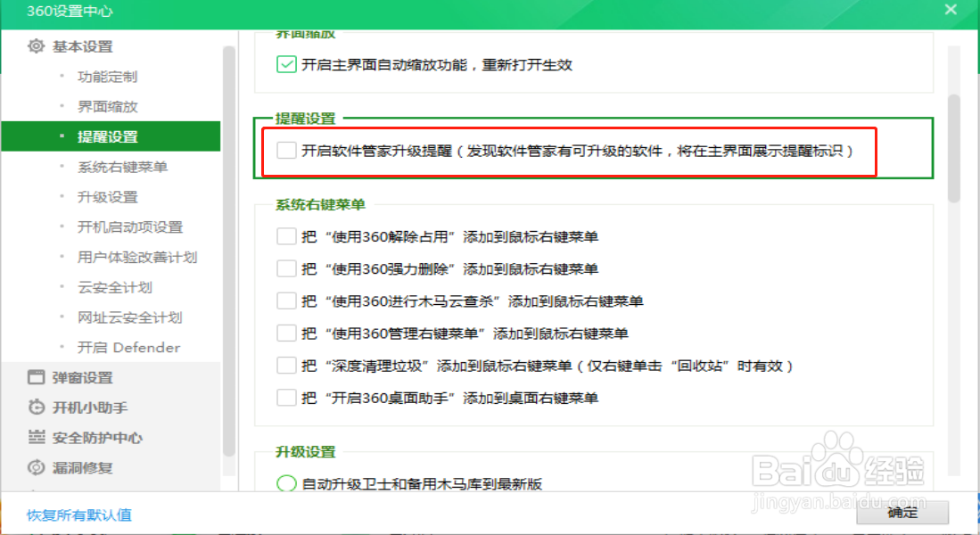The width and height of the screenshot is (980, 535).
Task: Click the 系统右键菜单 section heading
Action: tap(320, 204)
